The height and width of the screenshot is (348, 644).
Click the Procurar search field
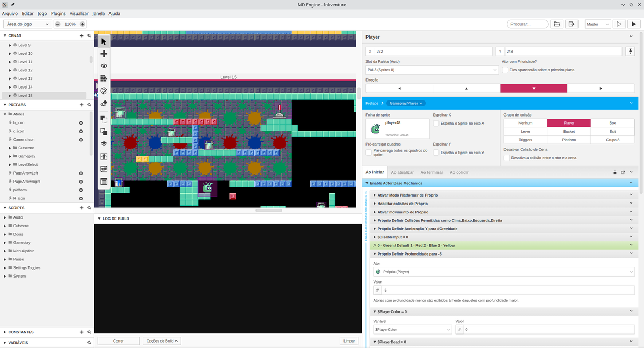click(528, 24)
